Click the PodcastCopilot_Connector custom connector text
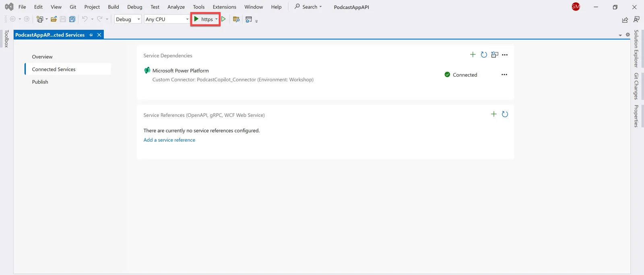 [233, 80]
